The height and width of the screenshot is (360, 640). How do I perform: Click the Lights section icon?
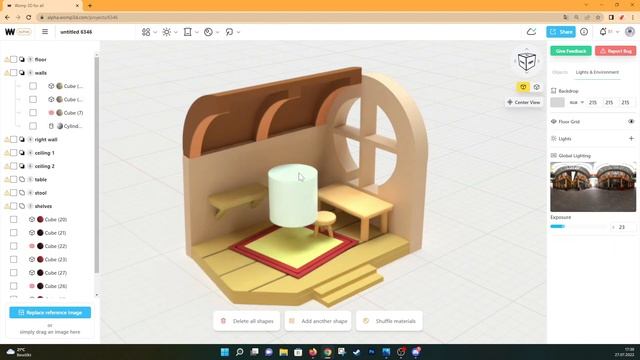[x=553, y=139]
